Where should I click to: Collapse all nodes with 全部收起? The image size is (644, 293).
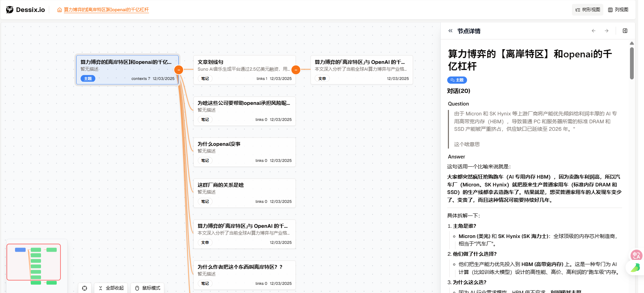pyautogui.click(x=111, y=288)
